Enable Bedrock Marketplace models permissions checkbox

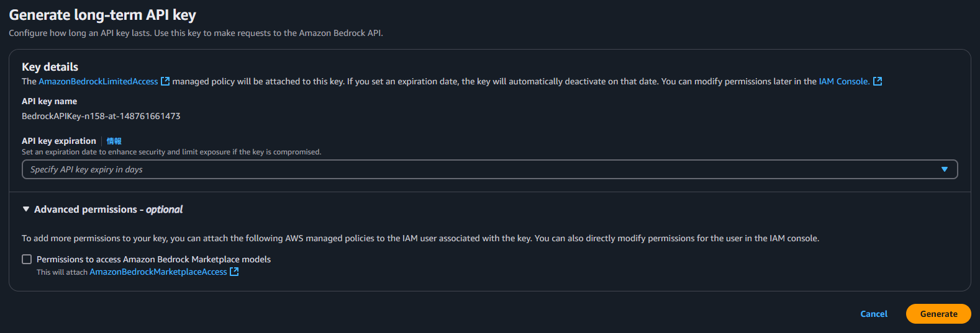click(x=27, y=259)
